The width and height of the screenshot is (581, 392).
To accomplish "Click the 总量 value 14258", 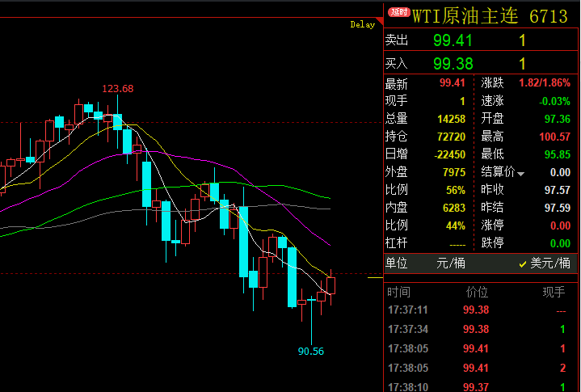I will point(451,119).
